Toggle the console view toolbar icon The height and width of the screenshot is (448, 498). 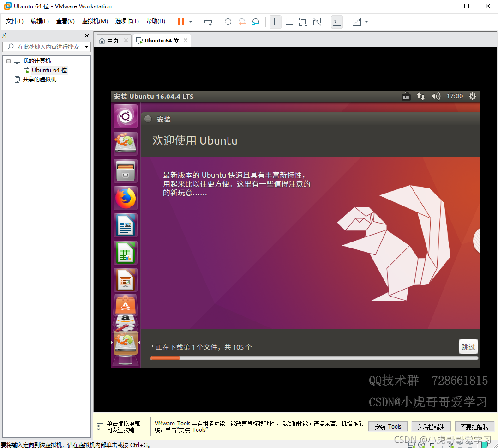coord(336,22)
